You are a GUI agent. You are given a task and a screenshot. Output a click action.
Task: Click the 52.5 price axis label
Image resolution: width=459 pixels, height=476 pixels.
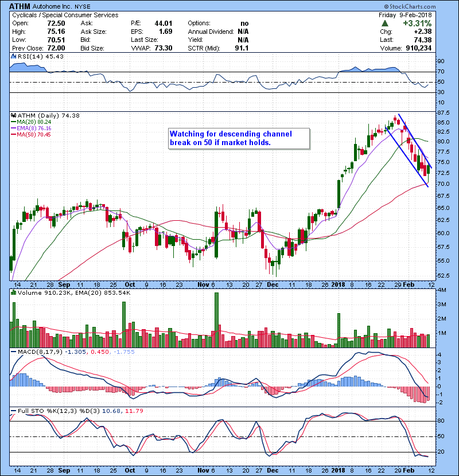pos(444,276)
